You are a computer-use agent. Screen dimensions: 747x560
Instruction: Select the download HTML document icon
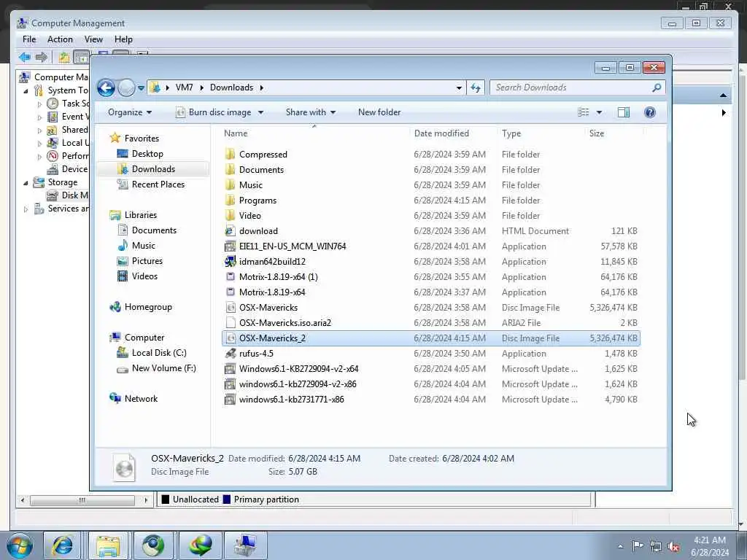230,231
